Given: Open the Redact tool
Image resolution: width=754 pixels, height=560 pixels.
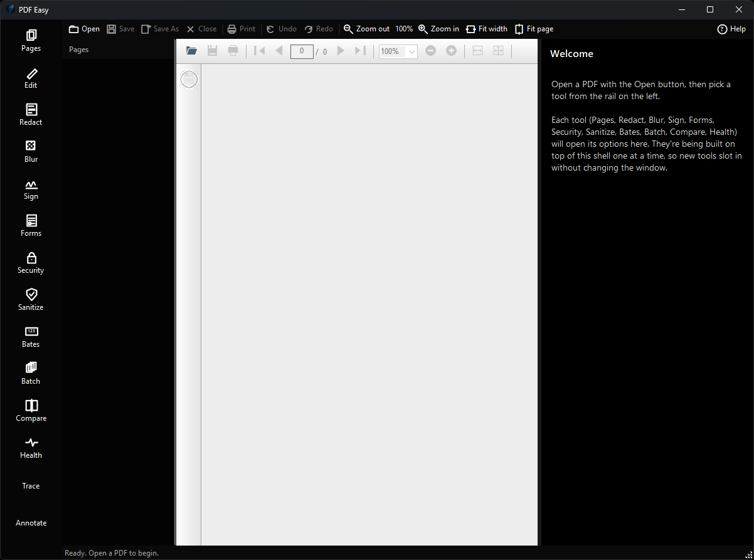Looking at the screenshot, I should pyautogui.click(x=31, y=115).
